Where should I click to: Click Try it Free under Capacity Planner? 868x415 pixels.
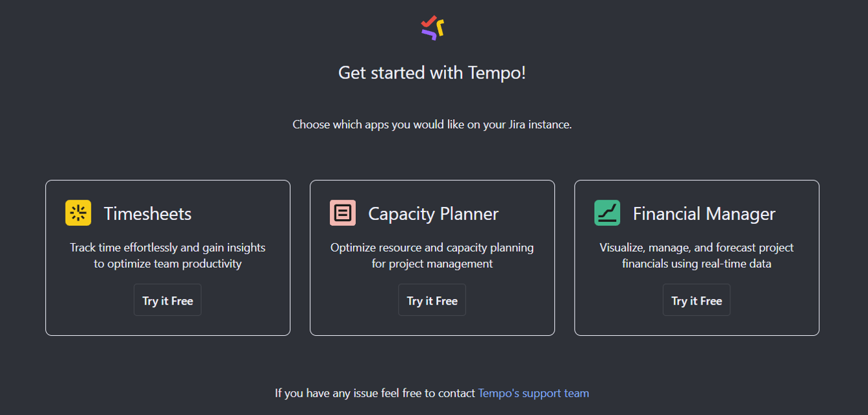tap(432, 300)
